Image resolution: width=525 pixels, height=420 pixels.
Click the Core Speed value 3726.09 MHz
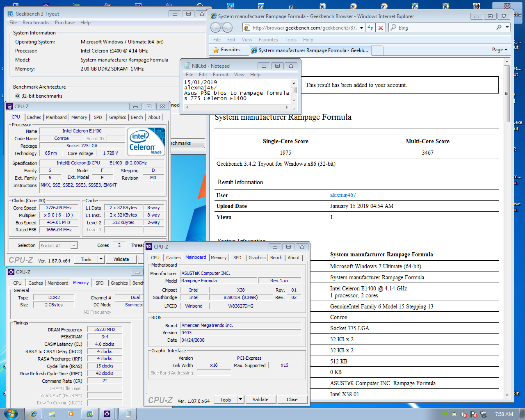click(59, 208)
